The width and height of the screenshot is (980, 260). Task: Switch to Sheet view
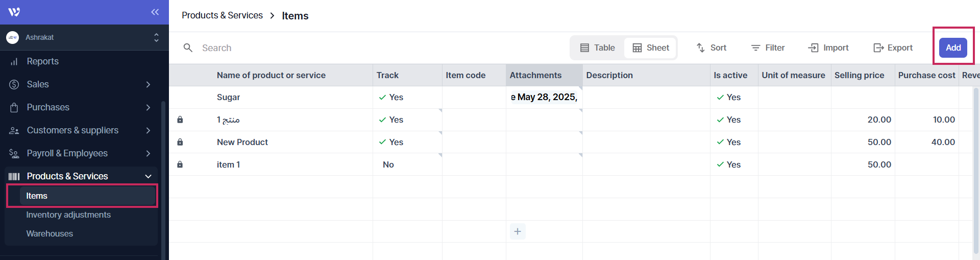point(651,48)
